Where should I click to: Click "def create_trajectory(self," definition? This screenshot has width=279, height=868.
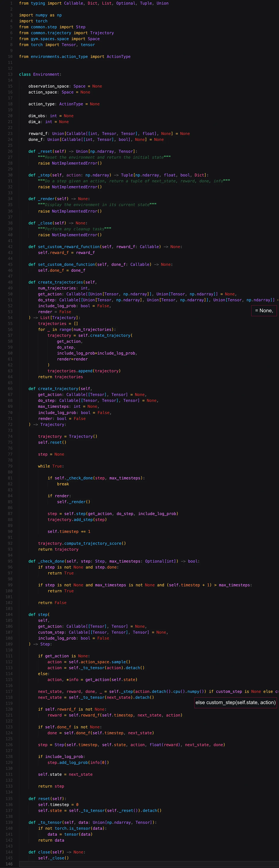[60, 389]
